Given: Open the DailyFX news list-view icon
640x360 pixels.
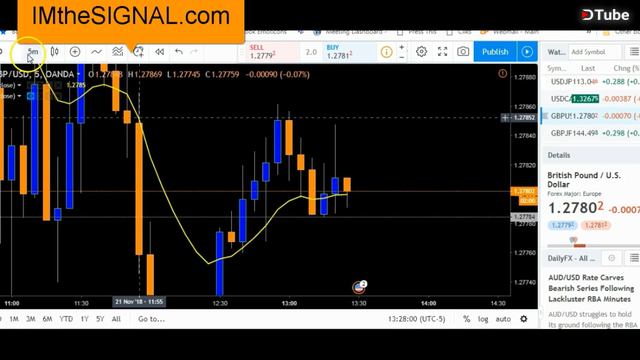Looking at the screenshot, I should tap(634, 258).
